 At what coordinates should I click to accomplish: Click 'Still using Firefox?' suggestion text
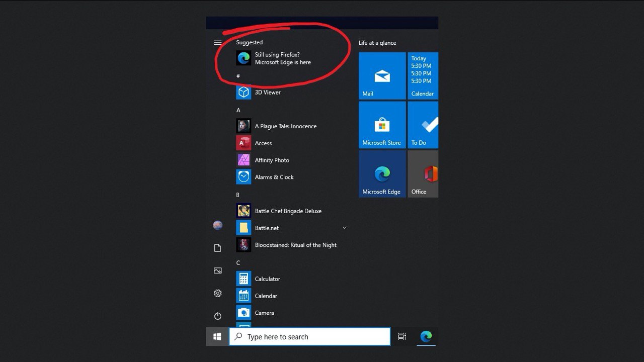point(277,55)
